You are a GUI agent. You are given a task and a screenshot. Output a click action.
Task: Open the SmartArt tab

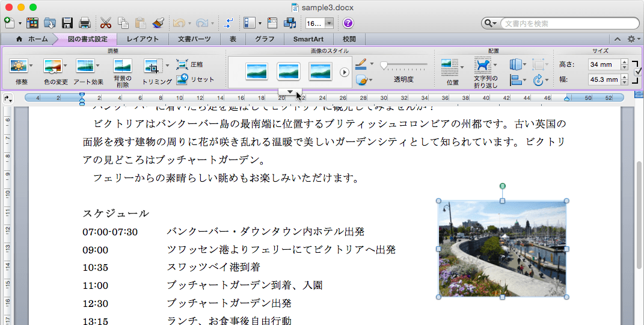308,39
